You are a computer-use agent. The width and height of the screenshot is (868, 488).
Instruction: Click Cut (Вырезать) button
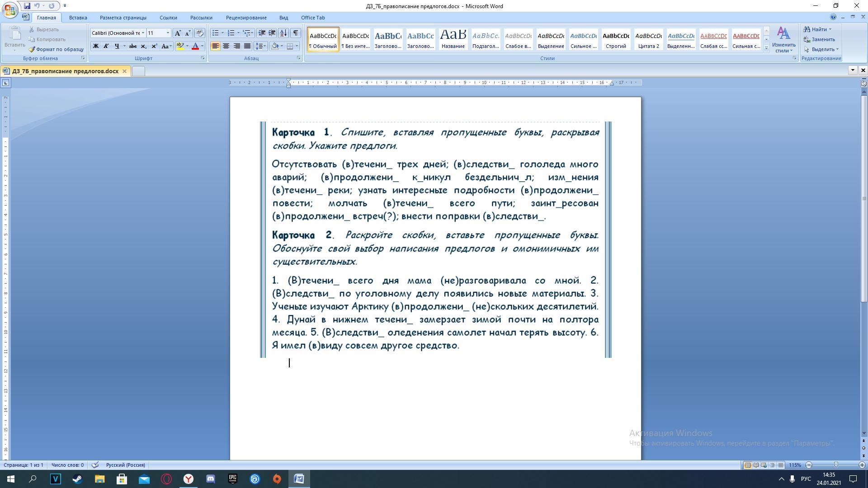(x=44, y=29)
